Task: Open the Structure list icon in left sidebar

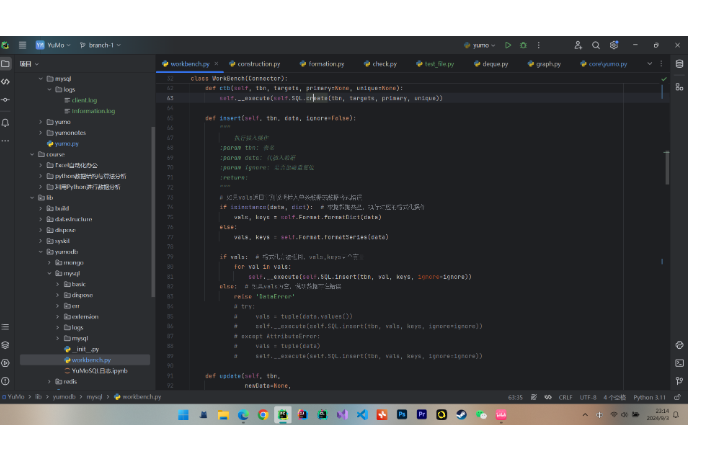Action: tap(6, 327)
